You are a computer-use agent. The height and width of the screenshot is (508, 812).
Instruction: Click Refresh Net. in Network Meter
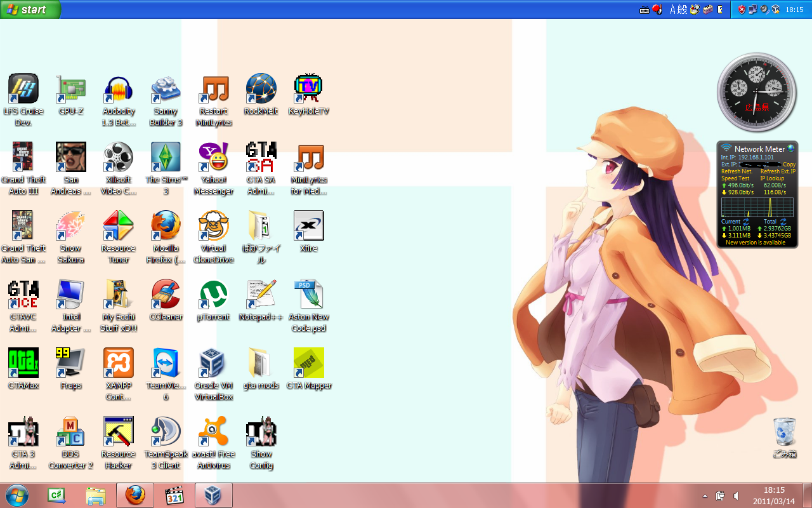click(x=737, y=171)
